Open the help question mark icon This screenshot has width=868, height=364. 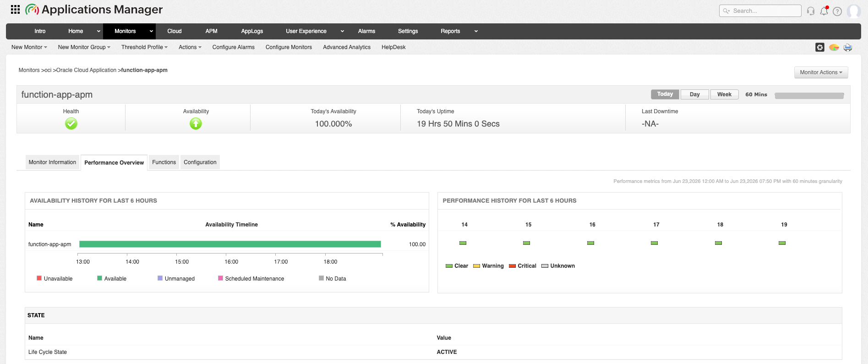(837, 11)
